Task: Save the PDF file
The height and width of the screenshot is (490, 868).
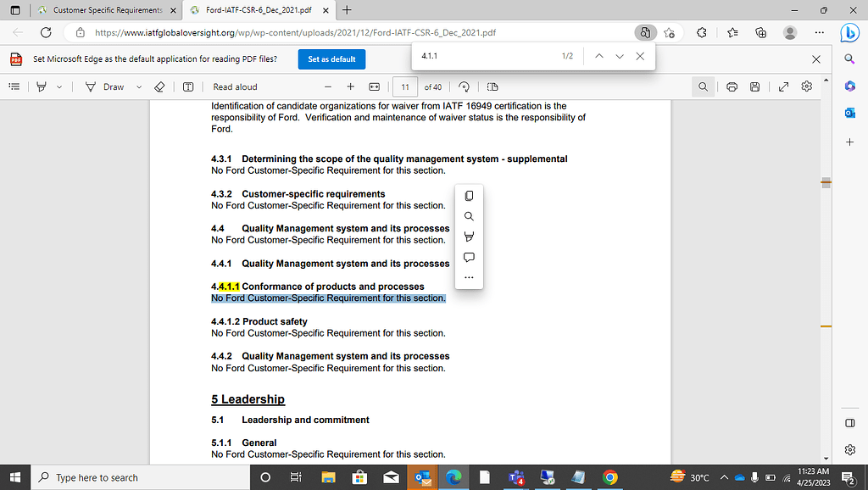Action: [754, 86]
